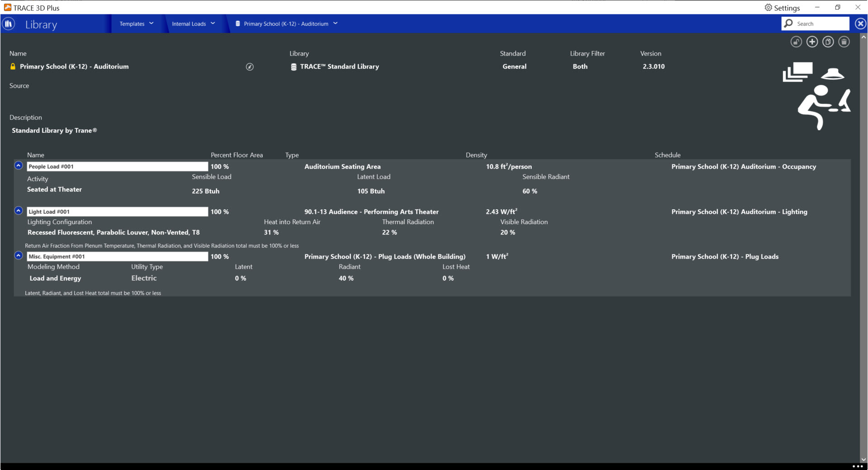868x470 pixels.
Task: Collapse the People Load #001 section
Action: (18, 165)
